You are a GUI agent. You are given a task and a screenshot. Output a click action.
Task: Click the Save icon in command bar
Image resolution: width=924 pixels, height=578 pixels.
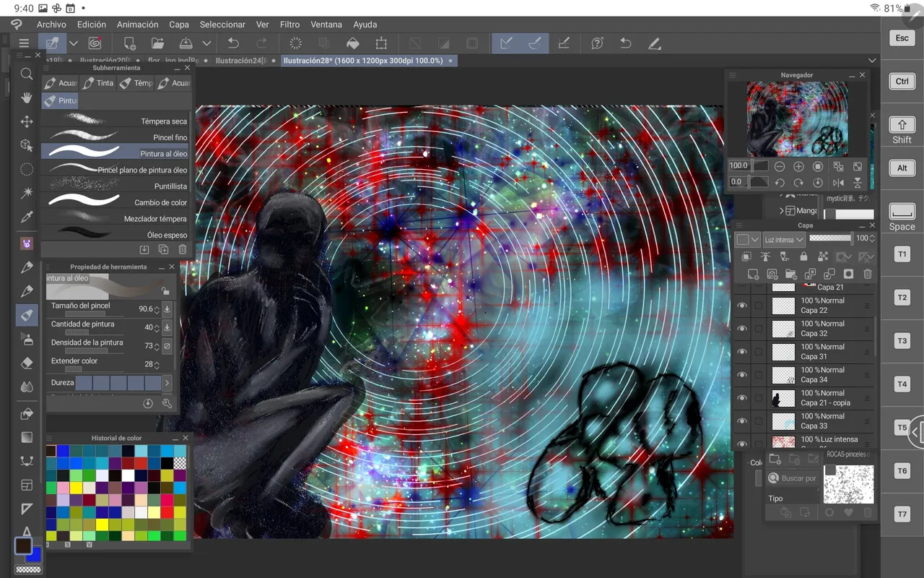186,43
